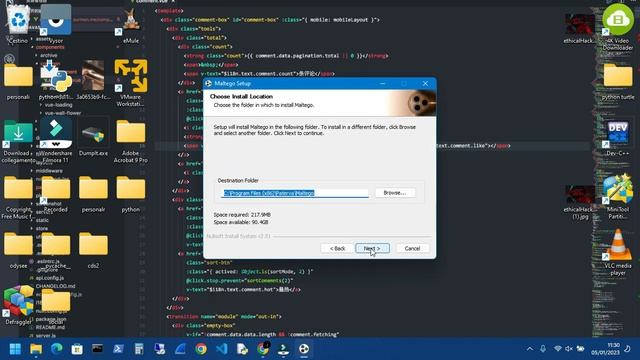Image resolution: width=640 pixels, height=360 pixels.
Task: Open Chrome icon with notification badge
Action: coord(263,349)
